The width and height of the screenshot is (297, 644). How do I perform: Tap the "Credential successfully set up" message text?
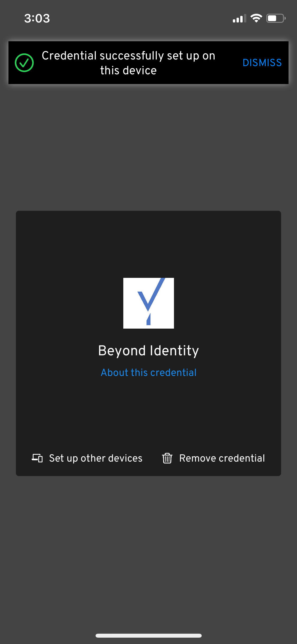point(129,63)
